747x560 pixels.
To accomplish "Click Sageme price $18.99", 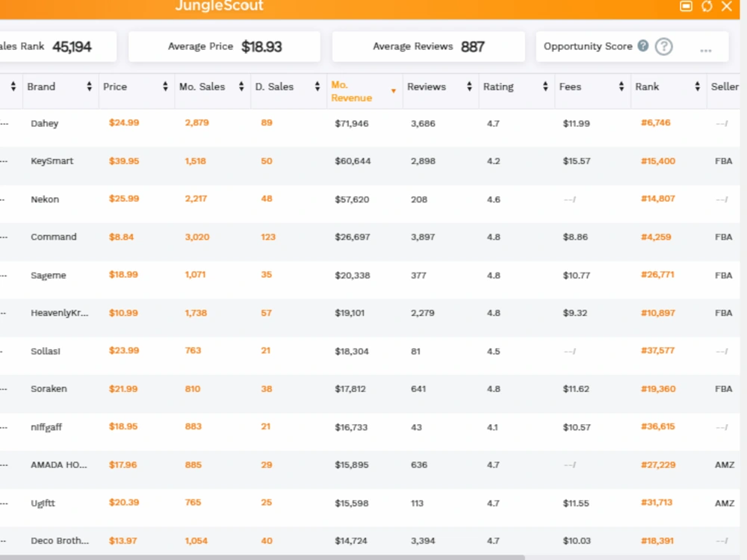I will click(123, 275).
